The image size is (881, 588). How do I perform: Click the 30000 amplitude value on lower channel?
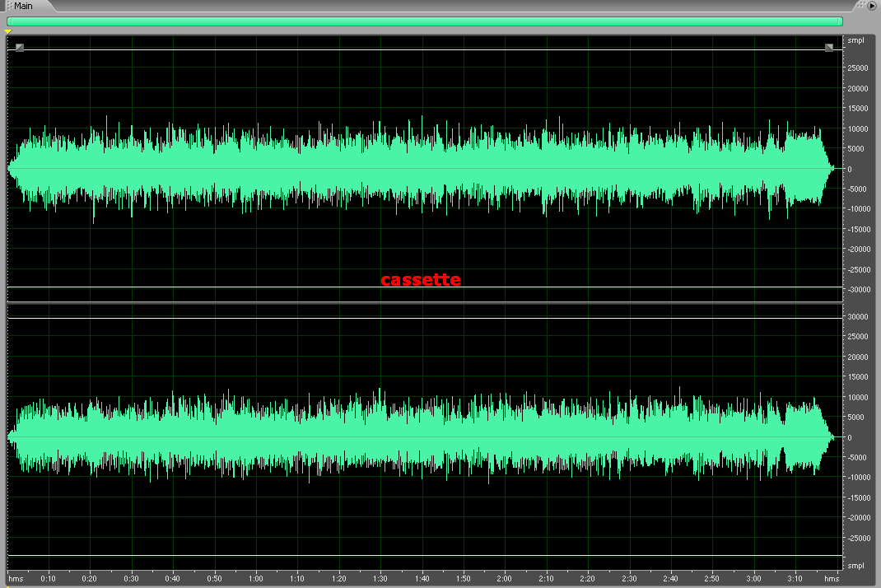858,316
